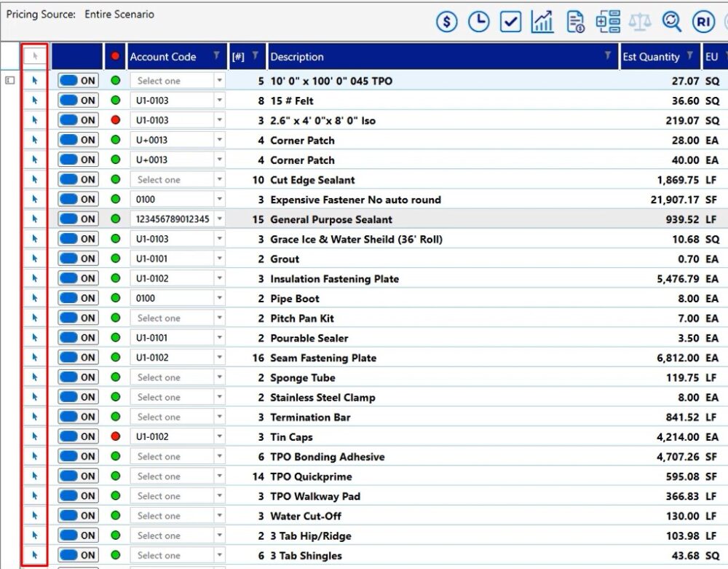Viewport: 728px width, 569px height.
Task: Turn off the Pipe Boot ON switch
Action: pyautogui.click(x=78, y=298)
